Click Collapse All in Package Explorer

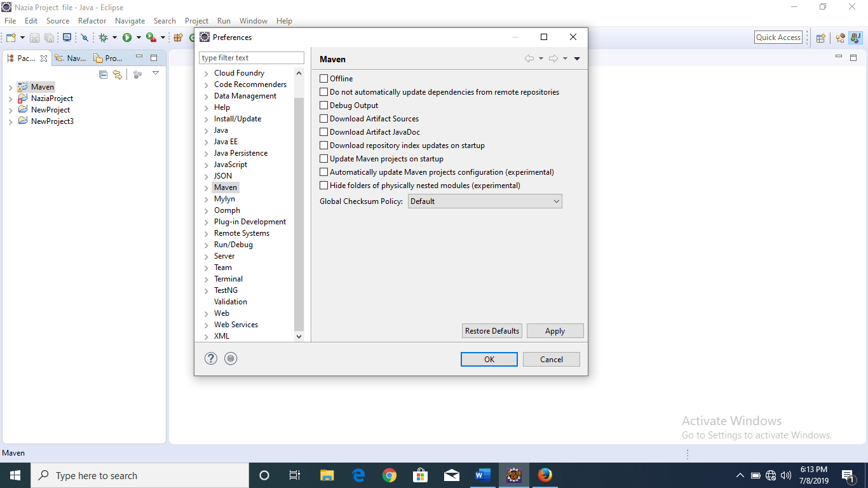(x=104, y=74)
